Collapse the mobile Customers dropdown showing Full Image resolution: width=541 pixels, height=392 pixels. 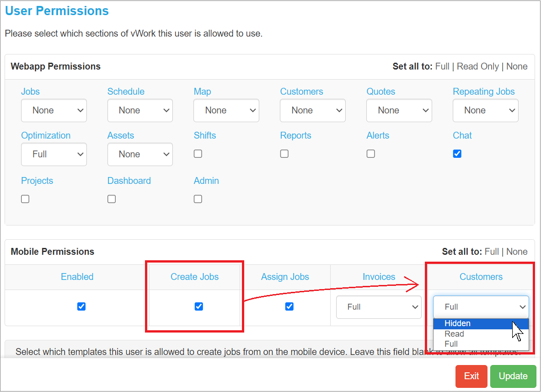coord(481,307)
